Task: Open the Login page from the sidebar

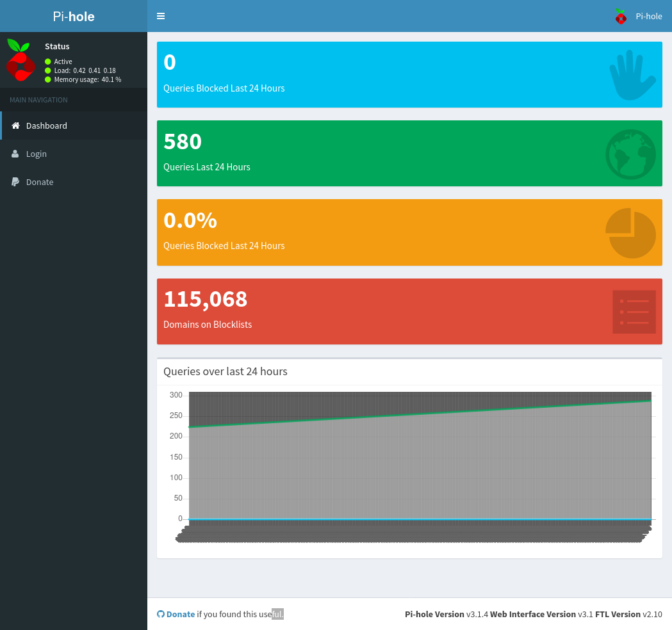Action: tap(74, 154)
